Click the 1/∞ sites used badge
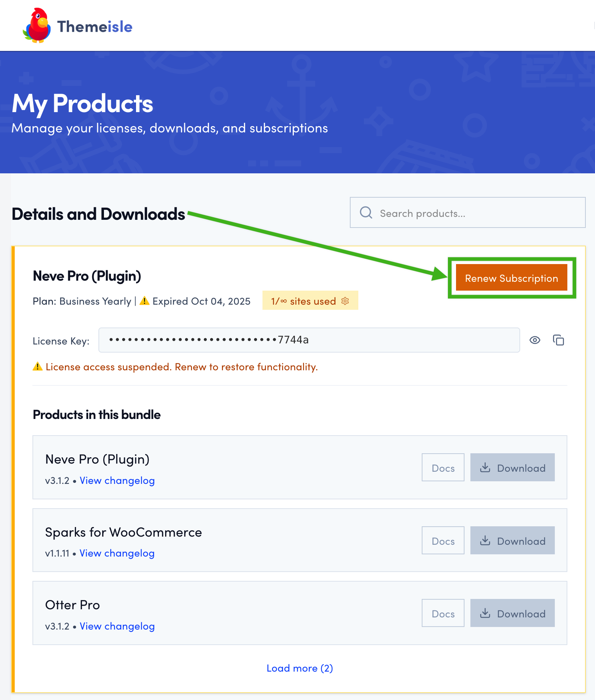 pyautogui.click(x=310, y=301)
